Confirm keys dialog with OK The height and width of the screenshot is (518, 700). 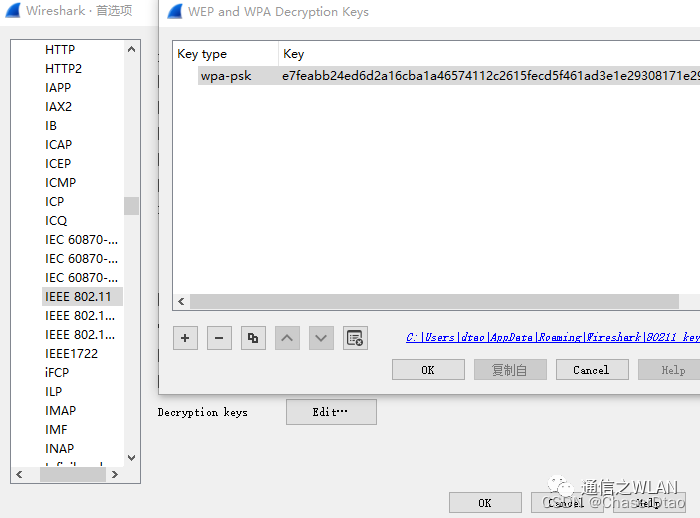(428, 370)
